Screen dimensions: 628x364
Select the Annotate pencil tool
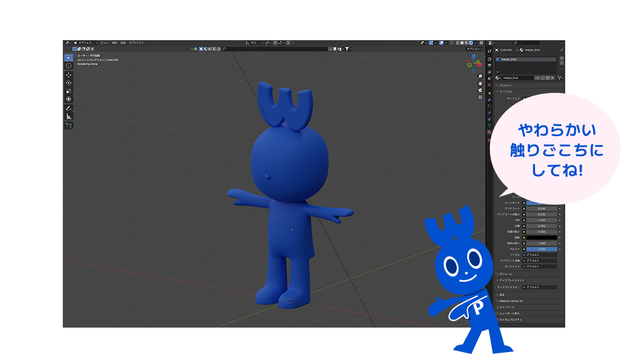coord(68,108)
